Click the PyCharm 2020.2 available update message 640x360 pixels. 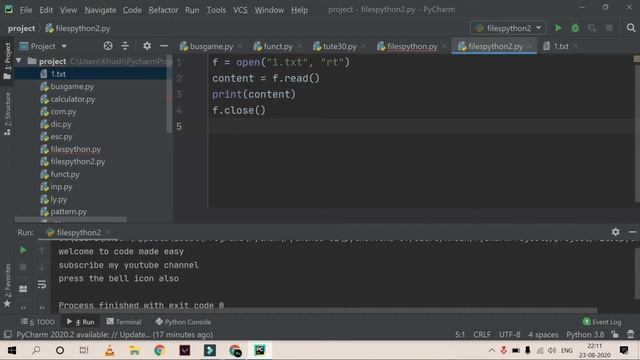pyautogui.click(x=115, y=334)
